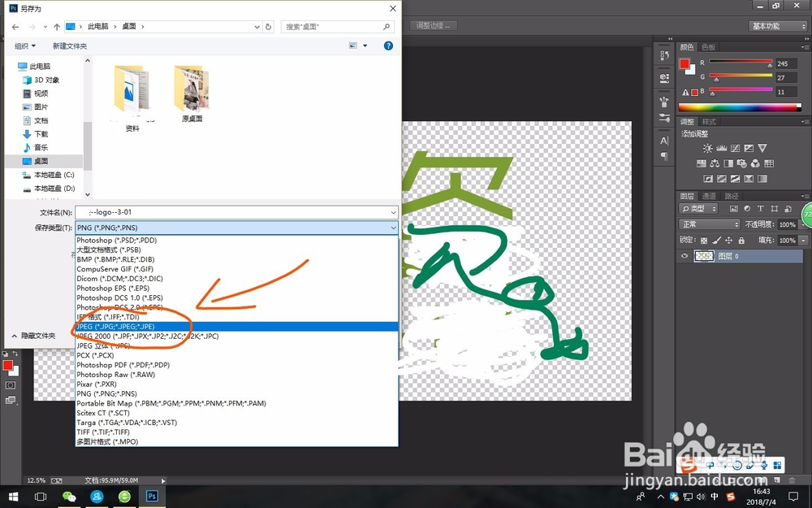Open the Character panel icon
The height and width of the screenshot is (508, 812).
664,141
